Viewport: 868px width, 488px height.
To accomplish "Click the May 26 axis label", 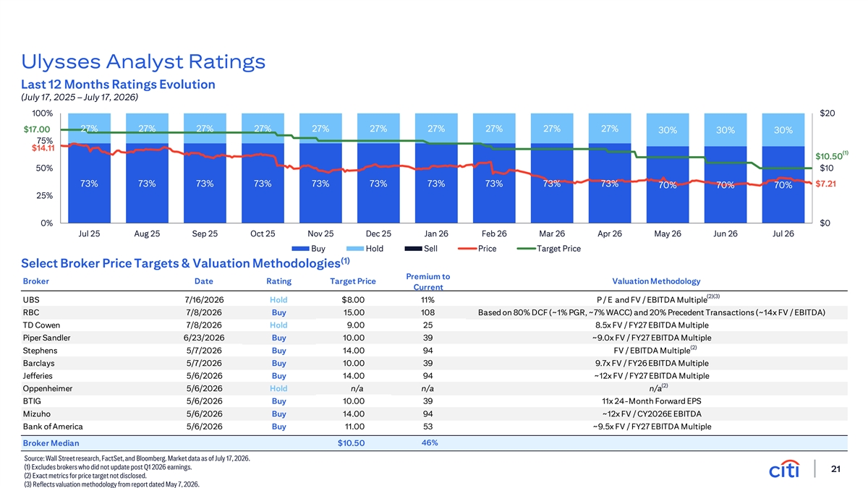I will coord(668,234).
